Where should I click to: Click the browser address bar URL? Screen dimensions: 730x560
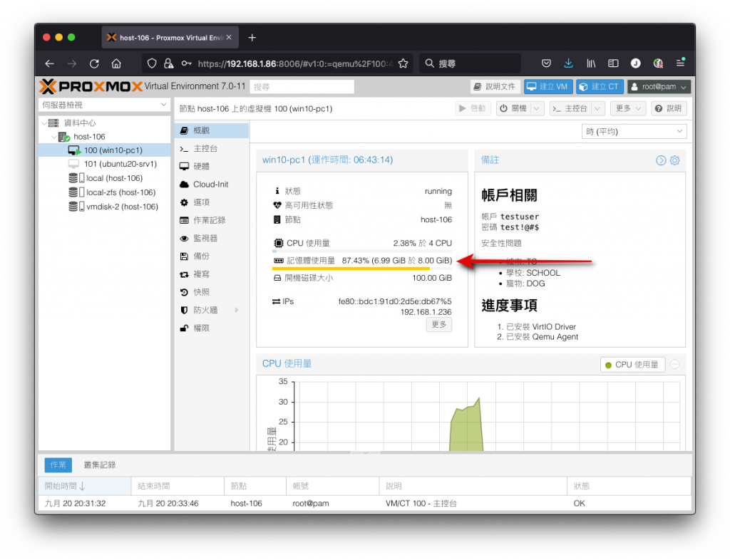(296, 63)
